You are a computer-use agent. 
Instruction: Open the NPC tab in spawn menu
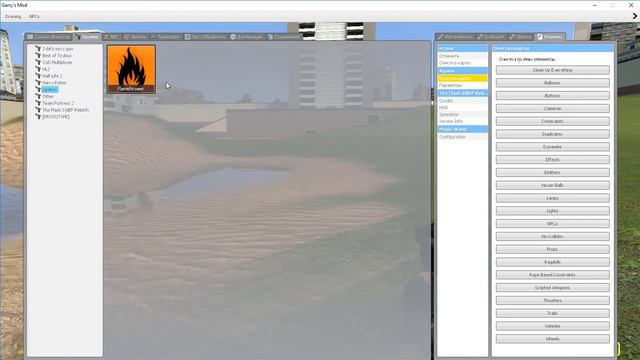click(x=111, y=37)
